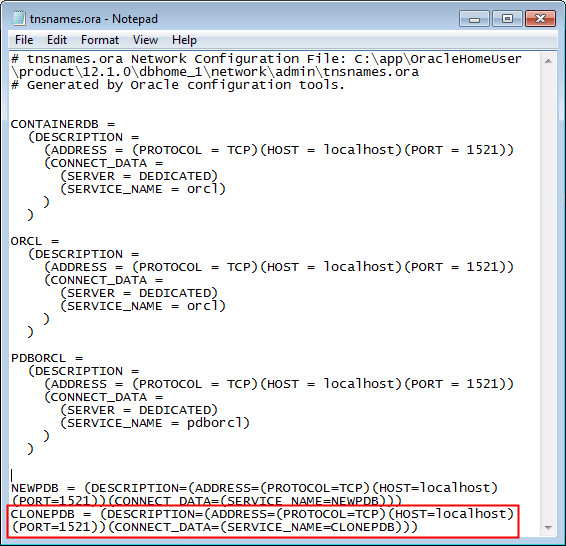Click the path line starting with \product\12.1.0
This screenshot has height=546, width=566.
(215, 72)
